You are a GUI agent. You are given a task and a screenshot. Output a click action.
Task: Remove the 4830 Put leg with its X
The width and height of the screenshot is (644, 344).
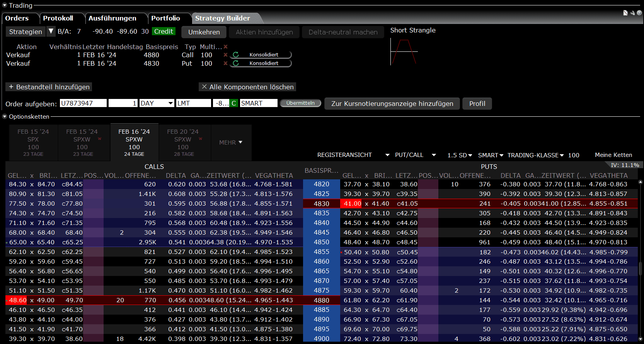pyautogui.click(x=225, y=63)
